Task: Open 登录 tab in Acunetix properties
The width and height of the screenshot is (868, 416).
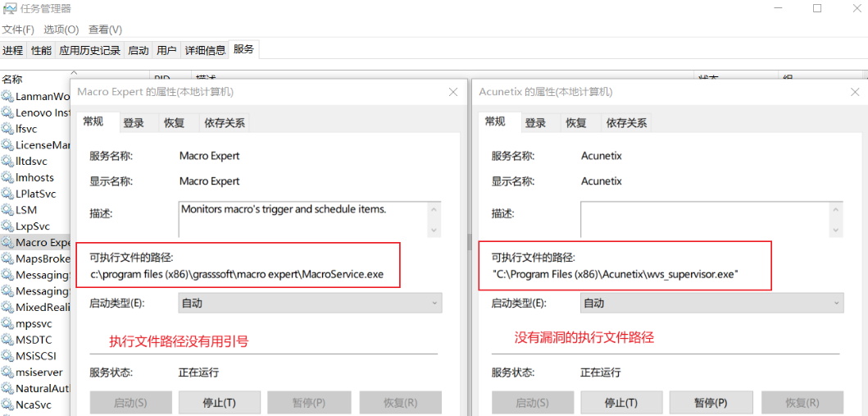Action: pyautogui.click(x=535, y=123)
